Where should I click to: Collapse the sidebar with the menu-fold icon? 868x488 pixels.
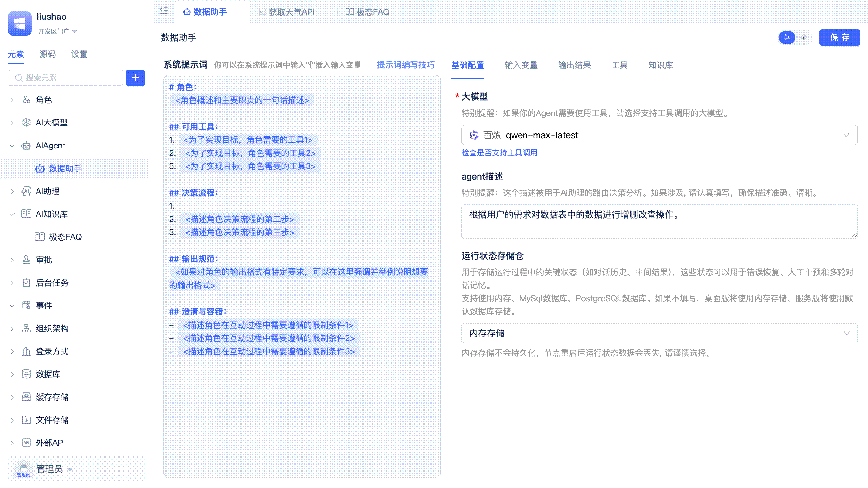164,11
